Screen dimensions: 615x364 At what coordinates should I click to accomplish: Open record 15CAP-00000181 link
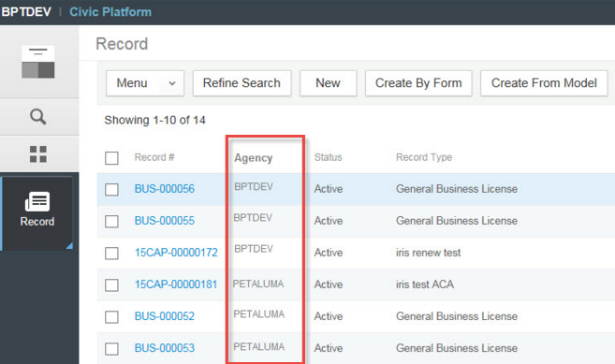[x=176, y=284]
